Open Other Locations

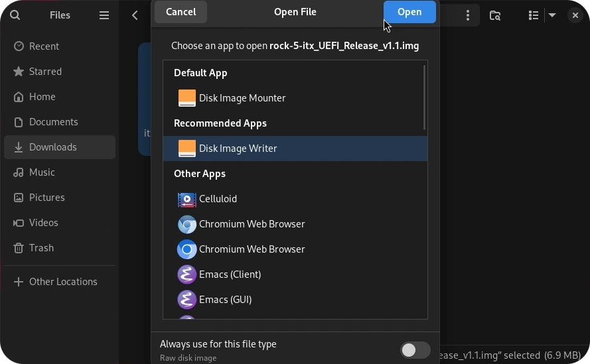60,282
